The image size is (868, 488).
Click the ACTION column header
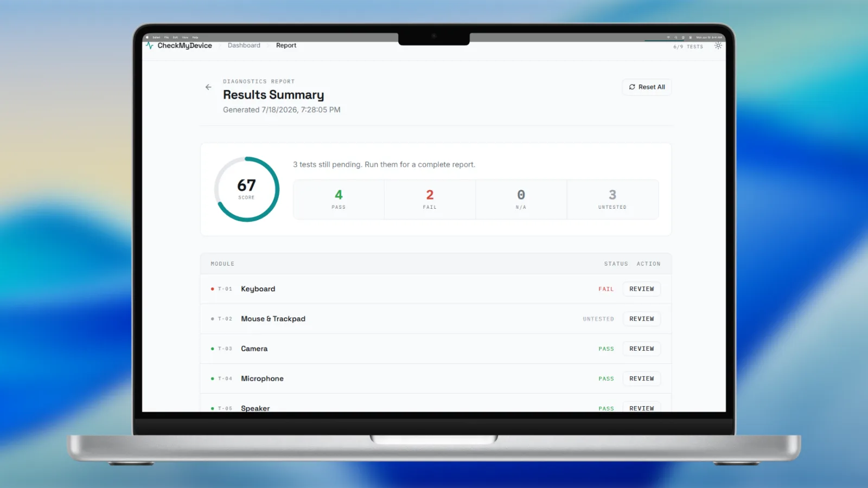click(x=648, y=264)
